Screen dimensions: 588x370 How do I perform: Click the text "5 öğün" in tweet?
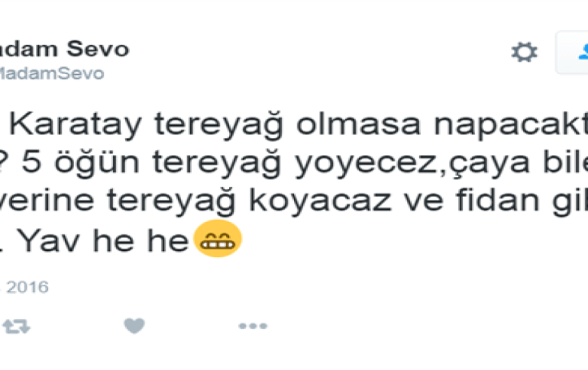[81, 162]
